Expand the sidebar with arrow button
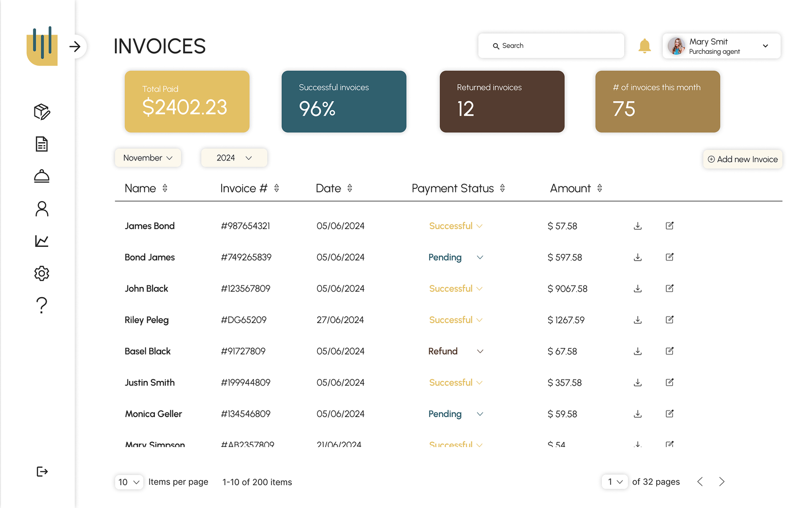The image size is (812, 508). [75, 47]
